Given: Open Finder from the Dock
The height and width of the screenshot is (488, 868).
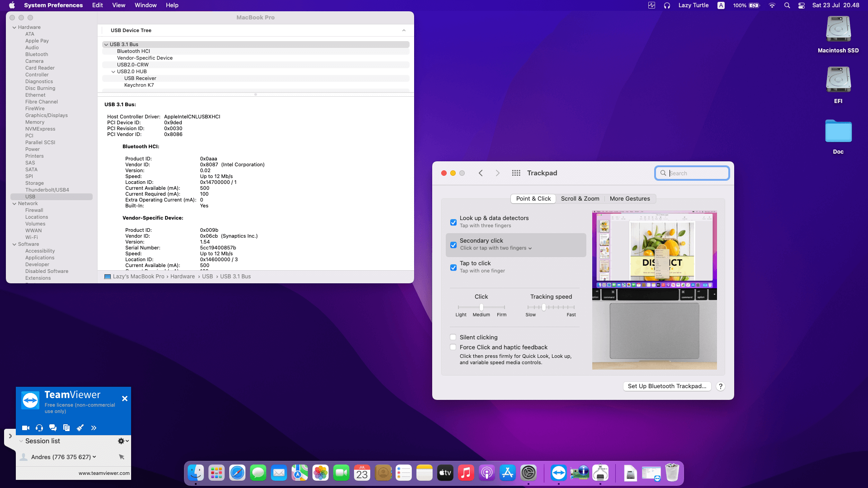Looking at the screenshot, I should tap(196, 473).
